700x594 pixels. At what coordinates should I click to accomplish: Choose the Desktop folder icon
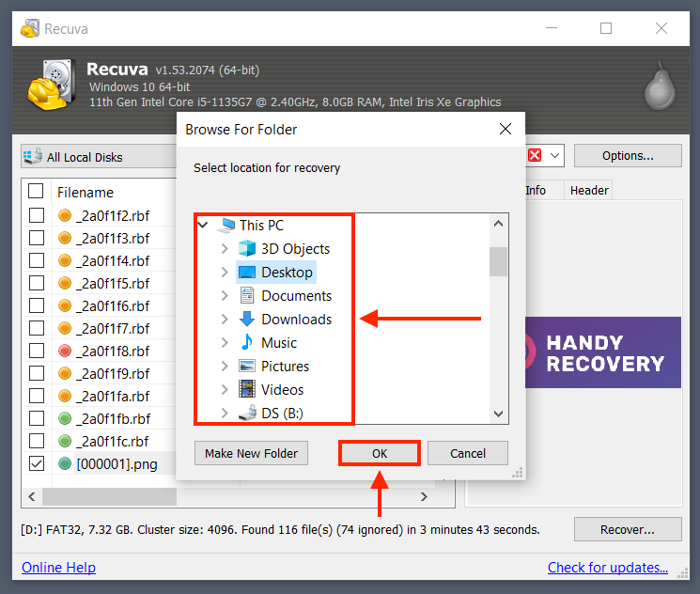point(247,272)
